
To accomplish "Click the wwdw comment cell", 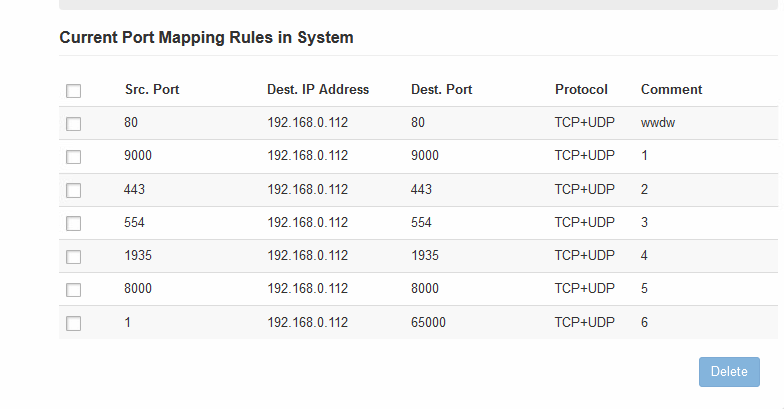I will tap(658, 122).
